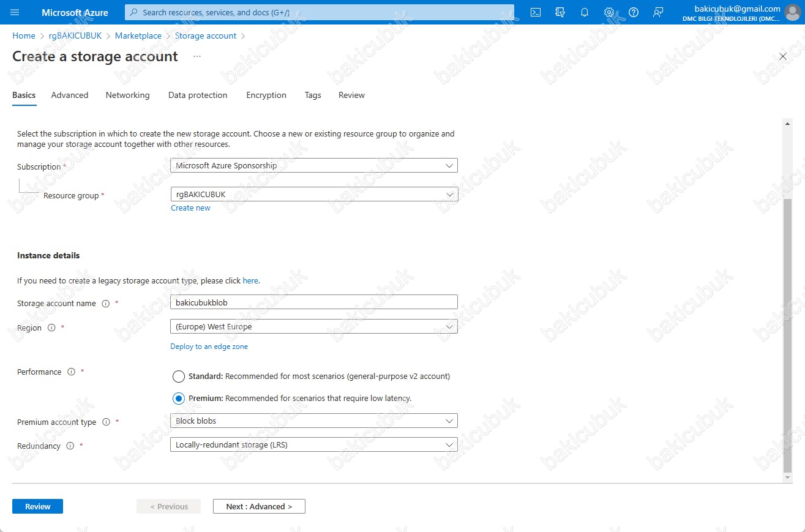Click the scrollbar up arrow

(788, 124)
